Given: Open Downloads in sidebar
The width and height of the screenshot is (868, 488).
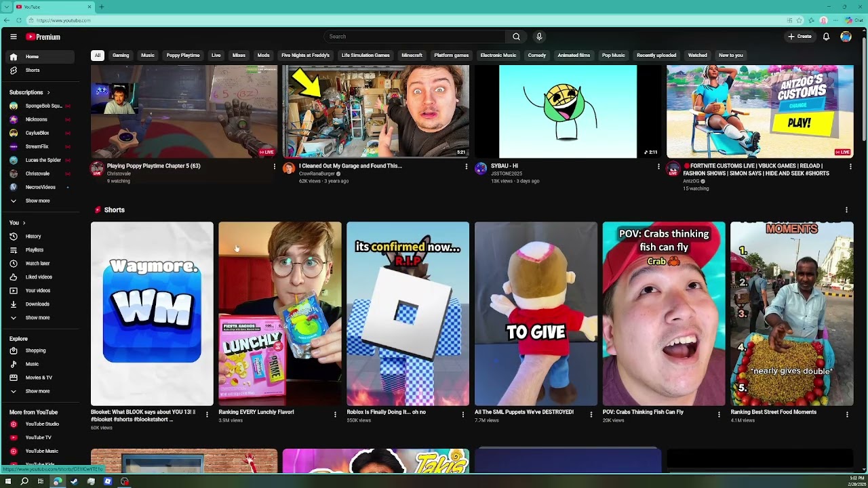Looking at the screenshot, I should pyautogui.click(x=41, y=304).
